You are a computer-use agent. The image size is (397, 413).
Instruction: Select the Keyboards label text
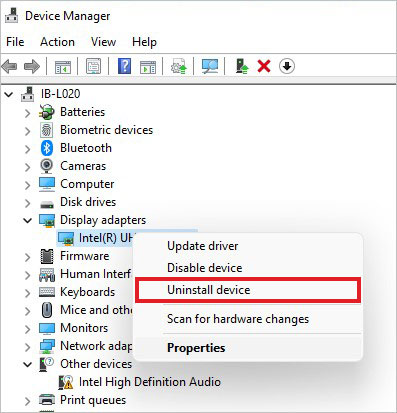87,292
